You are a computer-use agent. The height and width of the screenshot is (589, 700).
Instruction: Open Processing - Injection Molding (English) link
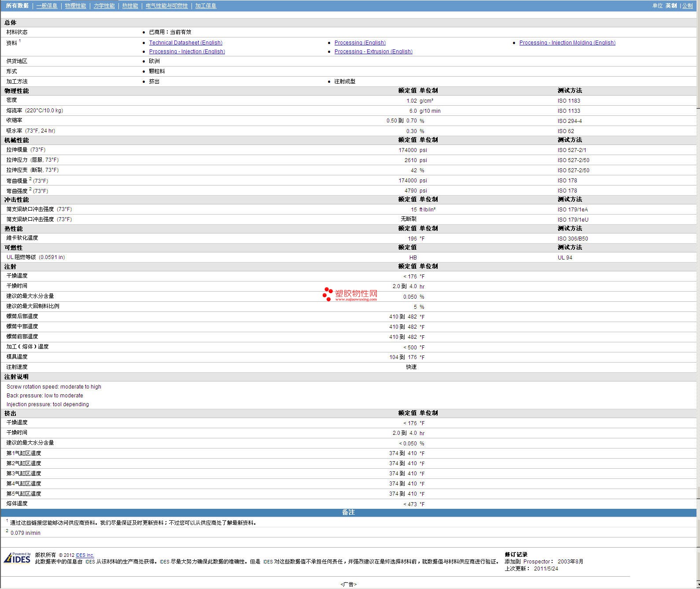pyautogui.click(x=567, y=43)
